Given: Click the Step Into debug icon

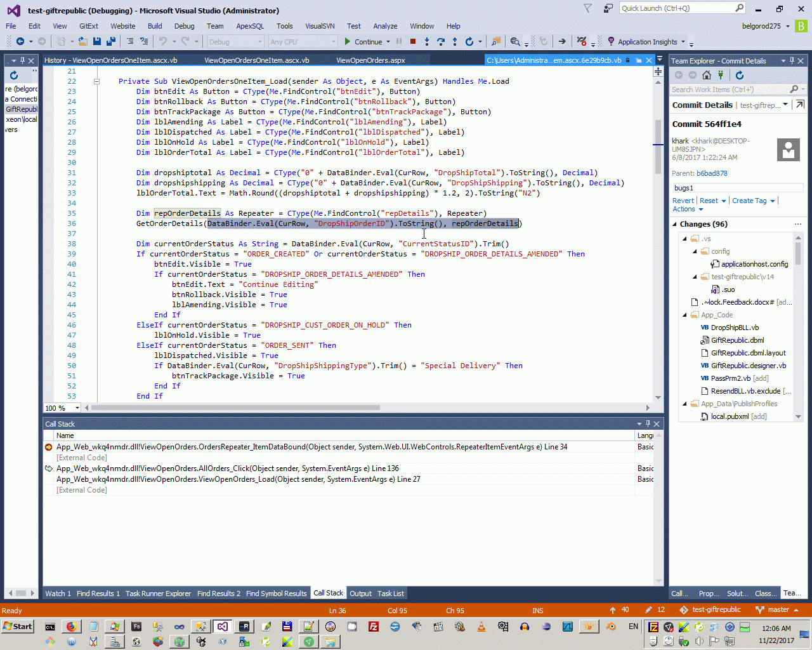Looking at the screenshot, I should click(426, 42).
